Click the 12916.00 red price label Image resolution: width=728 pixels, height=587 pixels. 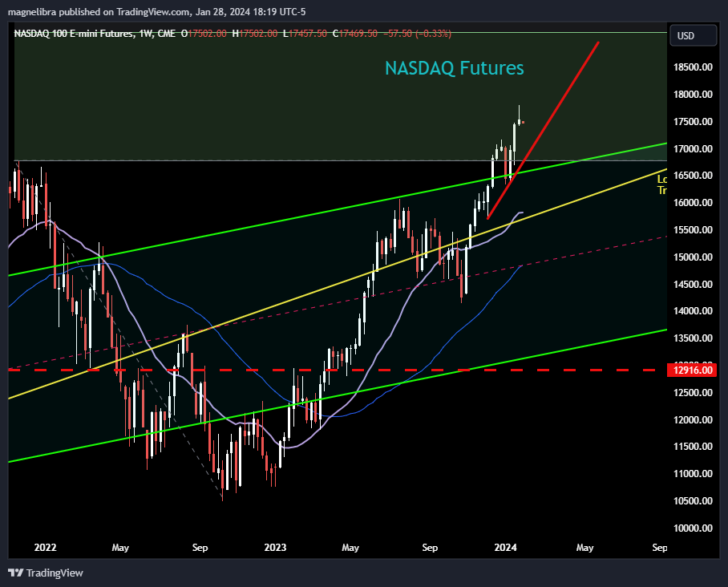click(692, 370)
